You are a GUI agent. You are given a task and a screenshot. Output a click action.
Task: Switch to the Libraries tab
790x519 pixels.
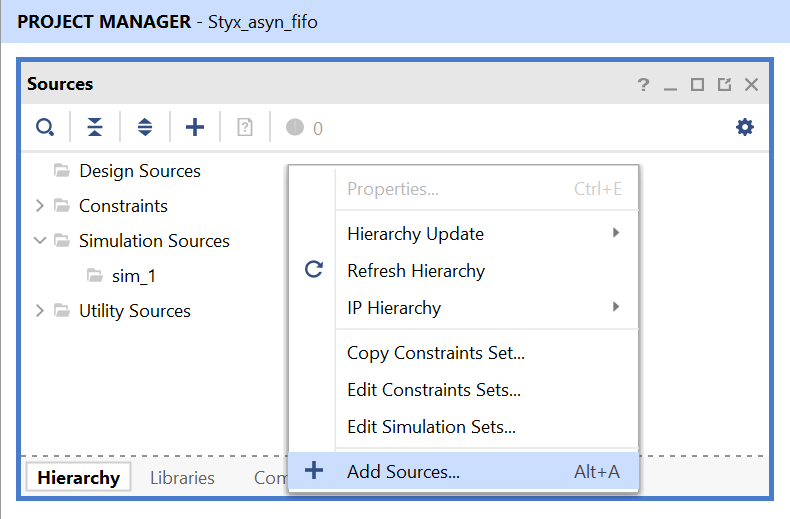click(x=182, y=478)
